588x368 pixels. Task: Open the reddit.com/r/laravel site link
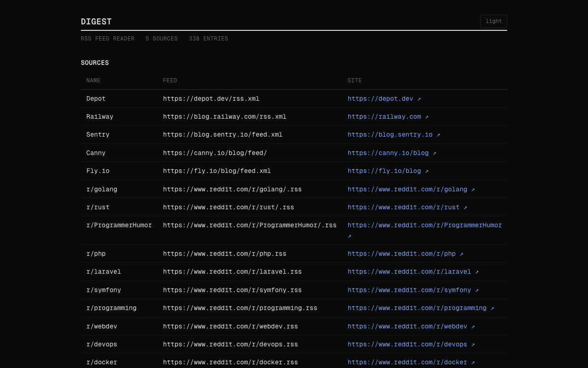(x=409, y=272)
